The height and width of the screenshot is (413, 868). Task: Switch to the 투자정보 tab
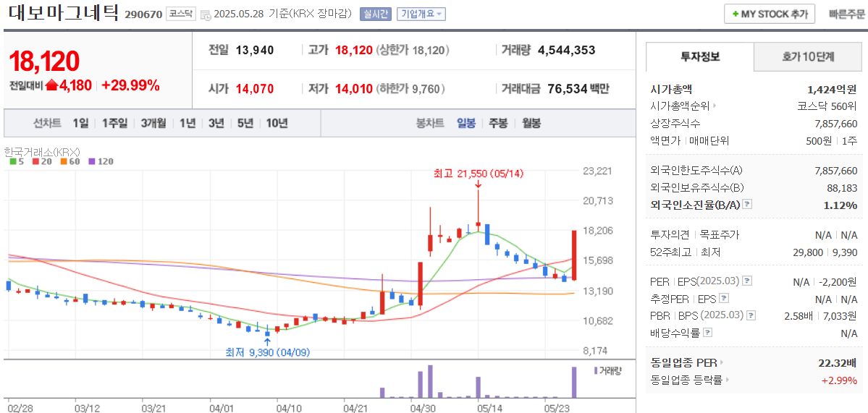click(700, 56)
